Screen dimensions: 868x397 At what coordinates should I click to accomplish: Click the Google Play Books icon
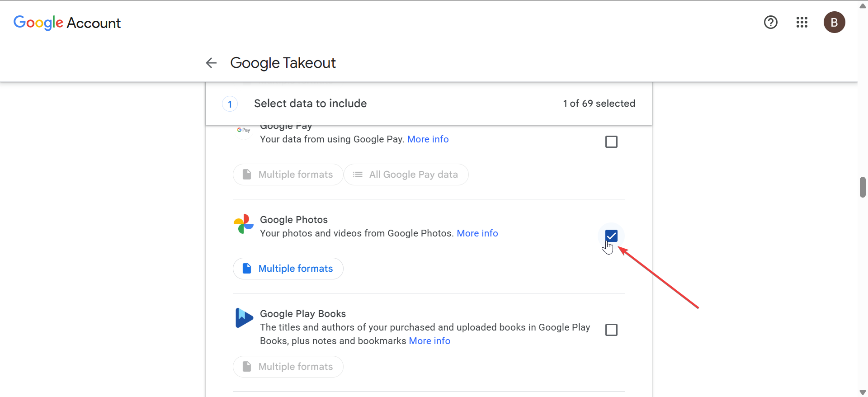[x=244, y=318]
